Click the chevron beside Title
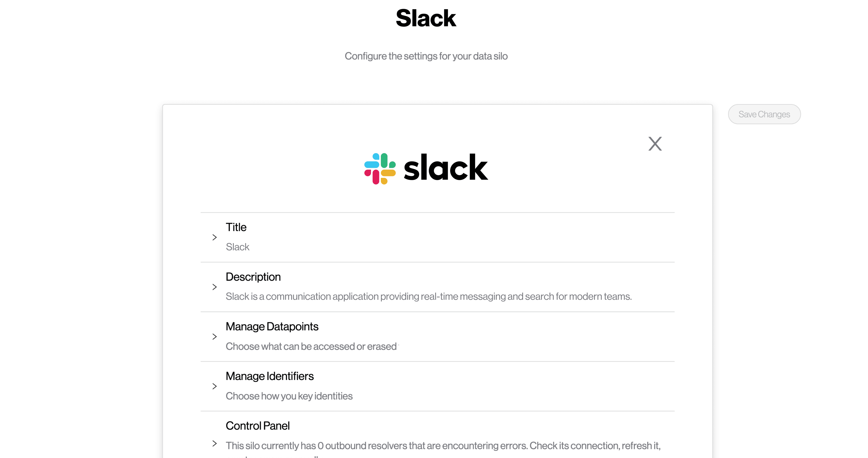Screen dimensions: 868x458 click(x=215, y=237)
